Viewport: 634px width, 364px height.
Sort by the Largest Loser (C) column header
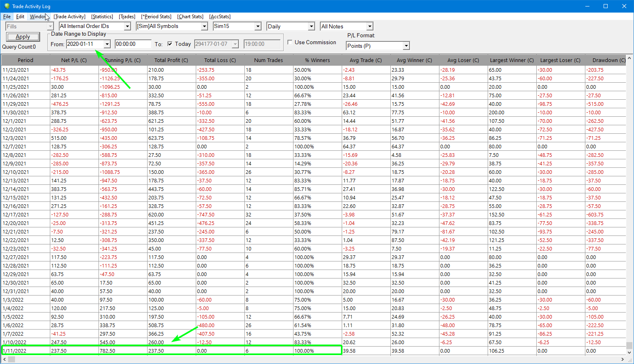pyautogui.click(x=561, y=60)
